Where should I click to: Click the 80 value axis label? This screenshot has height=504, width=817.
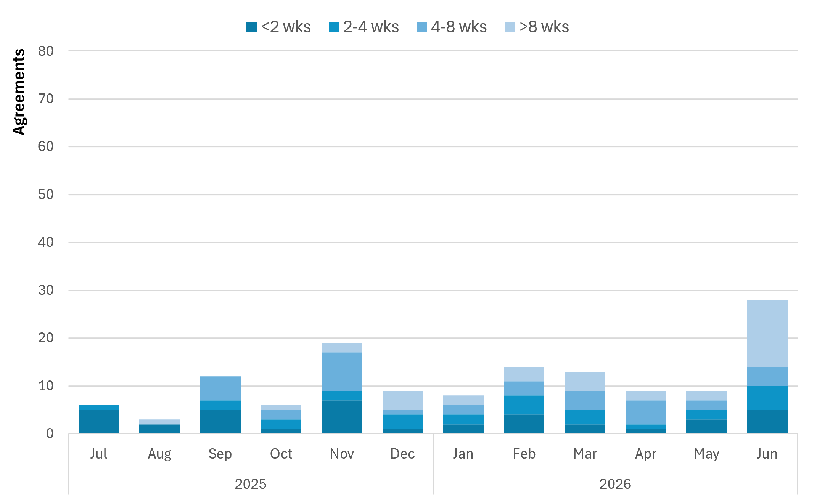[46, 51]
